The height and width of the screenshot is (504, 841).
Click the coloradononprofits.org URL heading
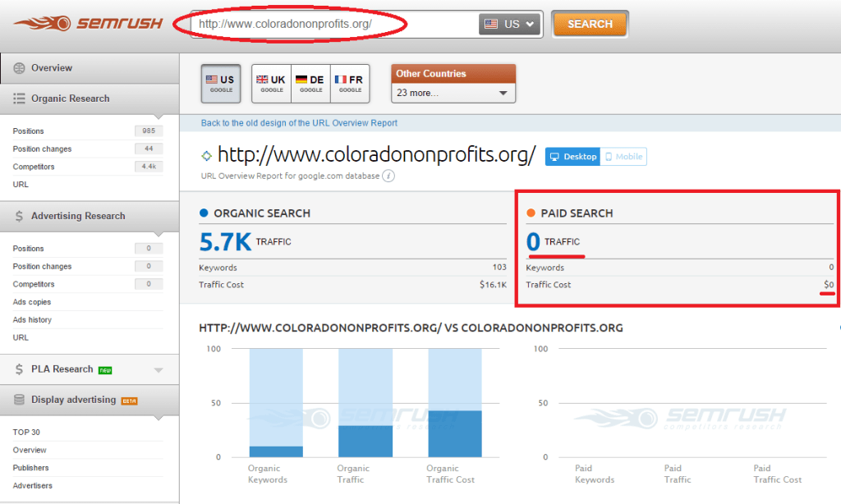[376, 155]
